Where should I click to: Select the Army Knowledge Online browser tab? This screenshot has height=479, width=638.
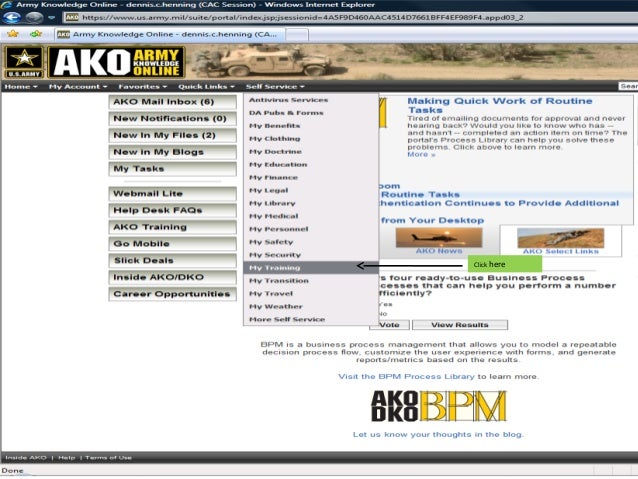170,34
